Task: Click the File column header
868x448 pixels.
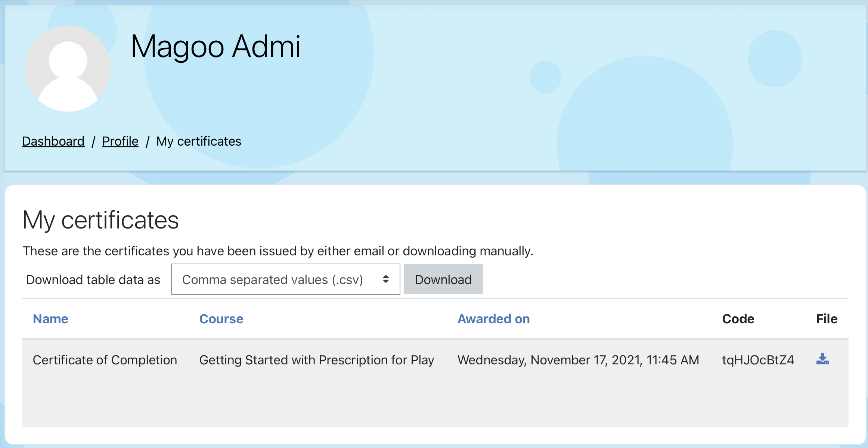Action: click(x=827, y=319)
